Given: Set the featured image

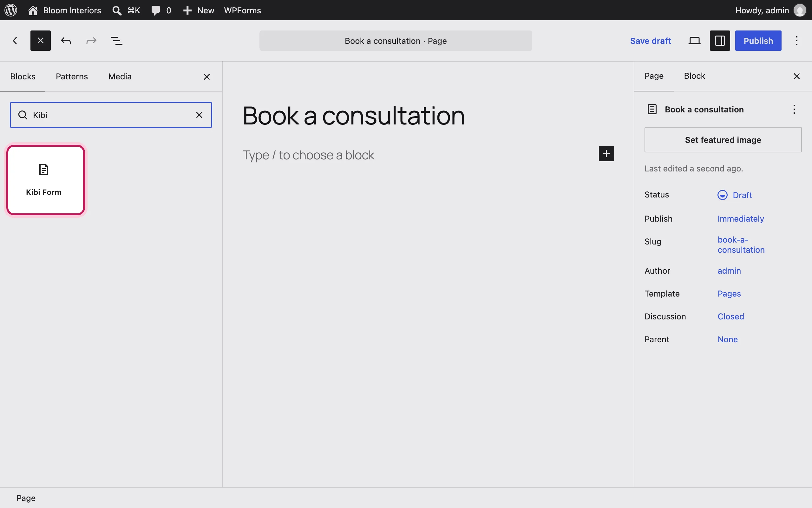Looking at the screenshot, I should (x=723, y=140).
